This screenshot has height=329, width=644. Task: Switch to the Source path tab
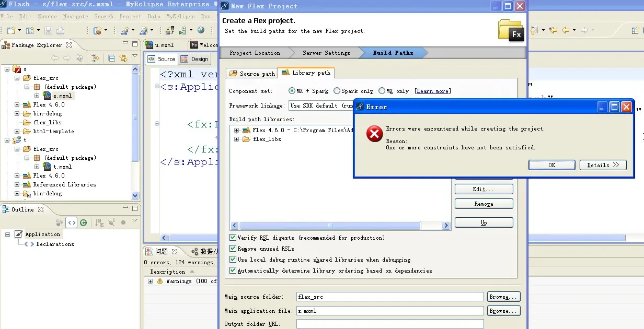point(251,74)
